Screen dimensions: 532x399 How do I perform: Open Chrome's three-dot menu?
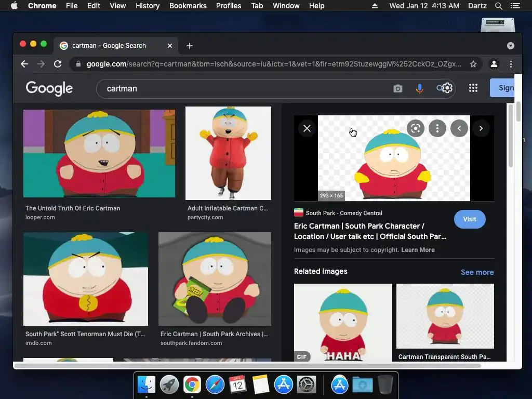point(511,64)
